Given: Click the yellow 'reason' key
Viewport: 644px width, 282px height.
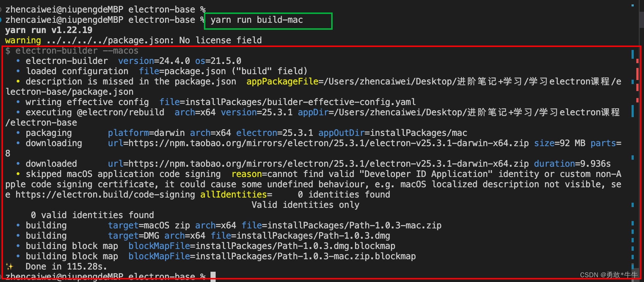Looking at the screenshot, I should click(x=246, y=174).
